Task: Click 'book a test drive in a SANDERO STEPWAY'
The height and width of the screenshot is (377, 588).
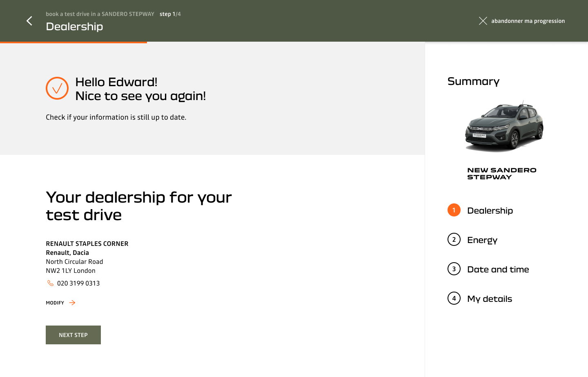Action: pyautogui.click(x=100, y=14)
